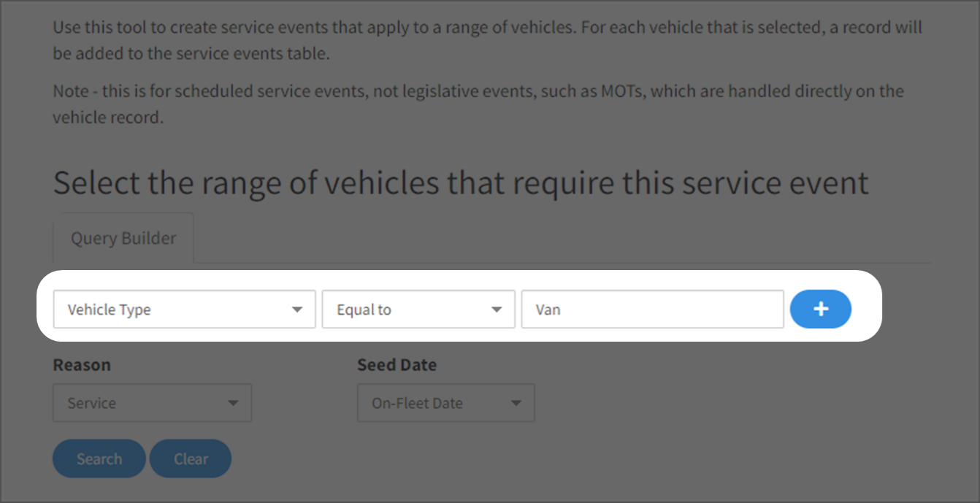Viewport: 980px width, 503px height.
Task: Open the Vehicle Type field dropdown
Action: pos(184,310)
